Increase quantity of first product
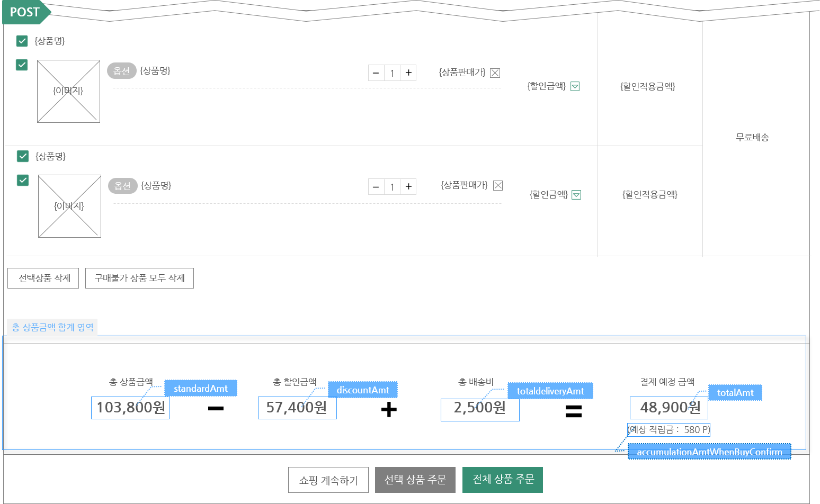The image size is (820, 504). coord(408,73)
